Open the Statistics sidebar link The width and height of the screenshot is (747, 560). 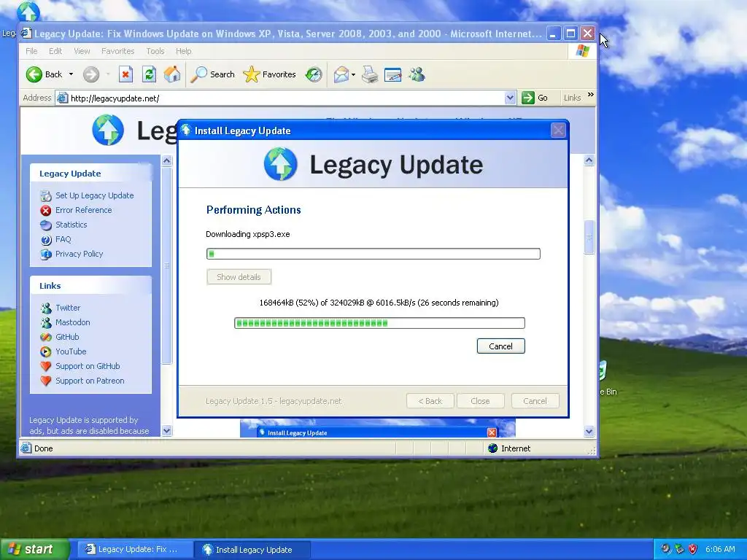pos(71,225)
